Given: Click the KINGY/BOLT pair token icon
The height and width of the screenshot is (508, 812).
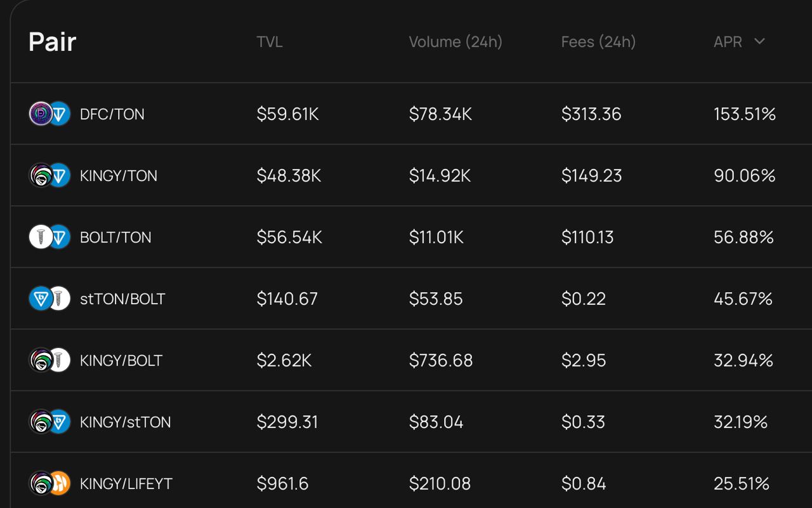Looking at the screenshot, I should [49, 360].
